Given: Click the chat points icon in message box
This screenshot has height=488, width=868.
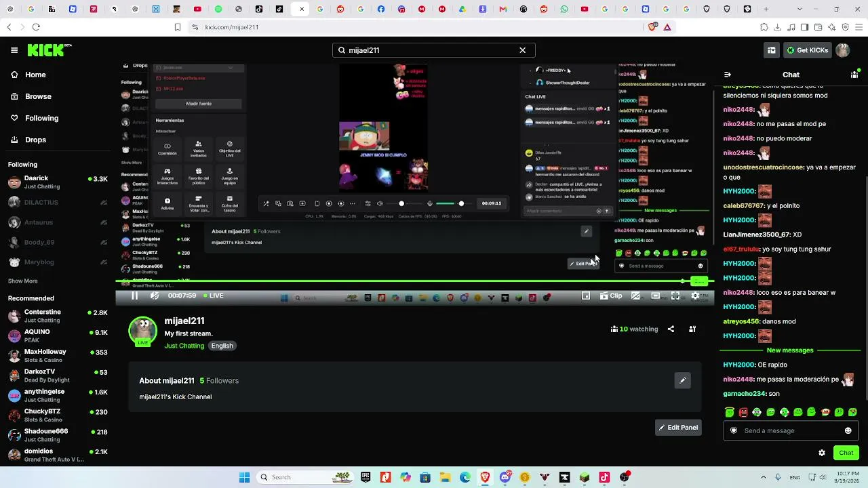Looking at the screenshot, I should point(734,430).
